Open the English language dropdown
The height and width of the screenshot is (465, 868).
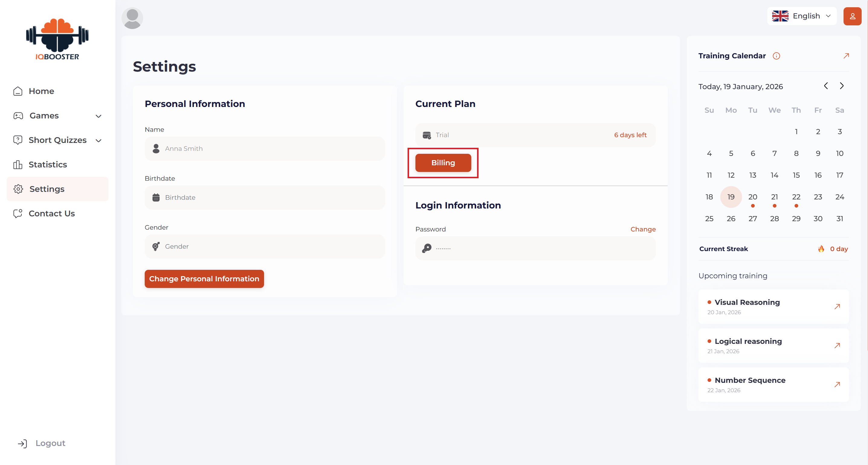click(802, 16)
